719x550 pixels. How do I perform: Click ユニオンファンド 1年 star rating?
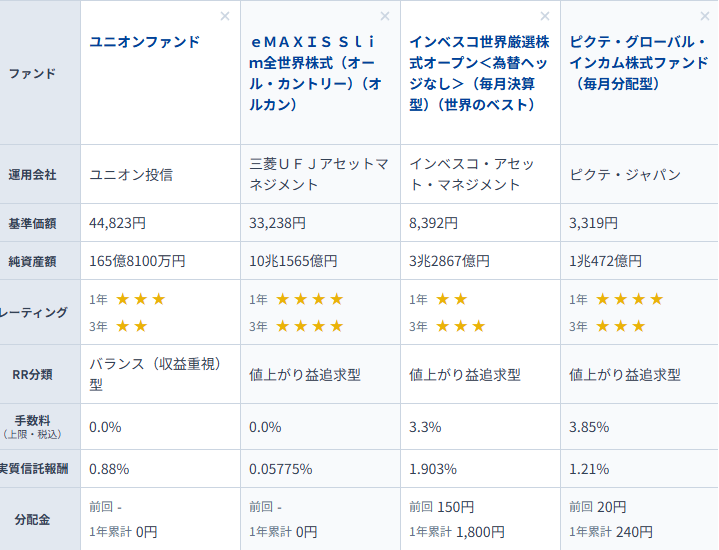click(x=140, y=299)
